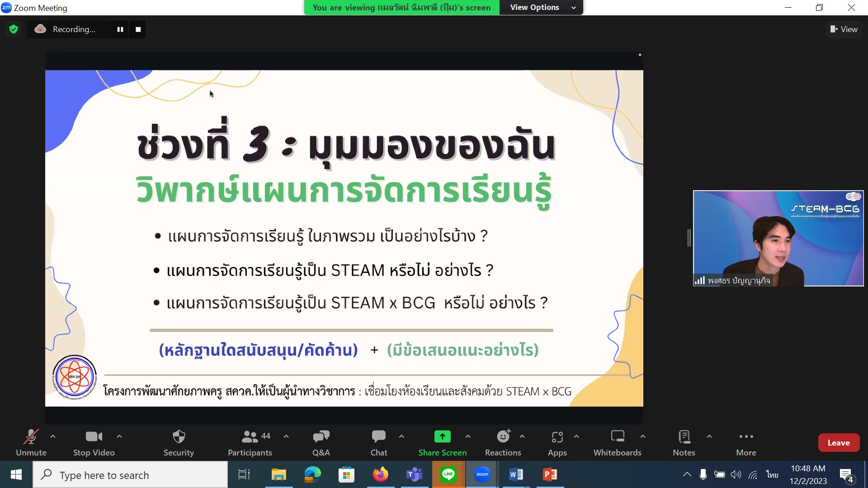Screen dimensions: 868x488
Task: Open Task View on the taskbar
Action: pyautogui.click(x=244, y=474)
